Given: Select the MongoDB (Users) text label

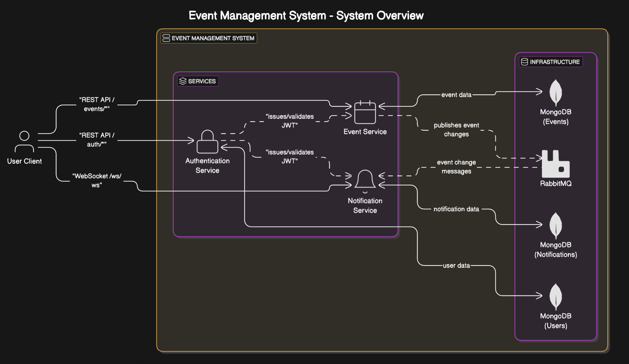Looking at the screenshot, I should 556,321.
